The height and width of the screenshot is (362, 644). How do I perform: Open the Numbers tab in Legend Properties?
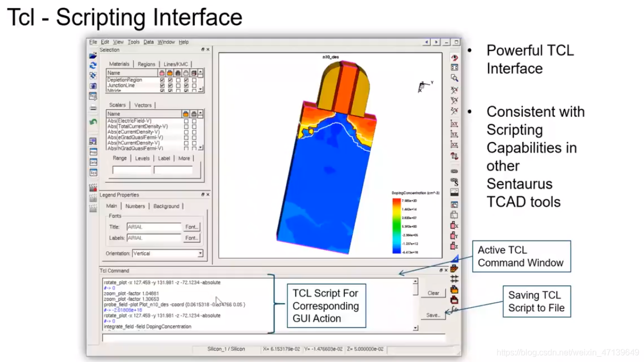coord(135,206)
